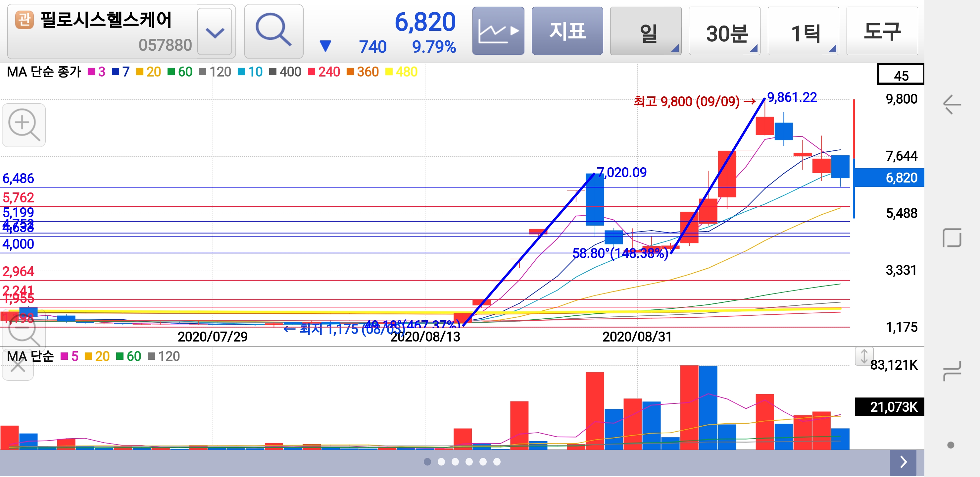Expand the stock name dropdown chevron
The image size is (980, 477).
point(215,32)
